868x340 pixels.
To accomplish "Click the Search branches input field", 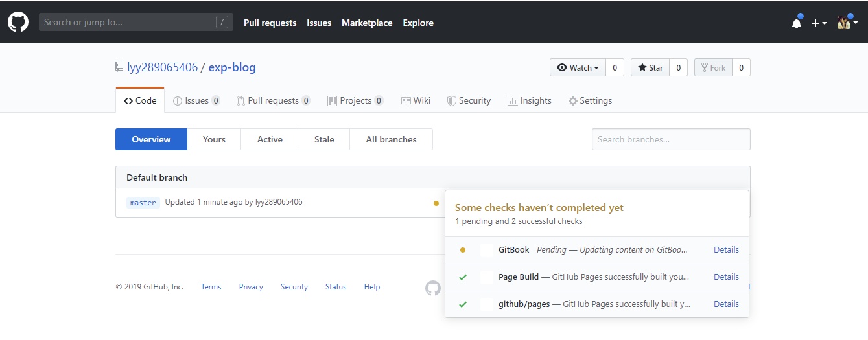I will pos(671,139).
